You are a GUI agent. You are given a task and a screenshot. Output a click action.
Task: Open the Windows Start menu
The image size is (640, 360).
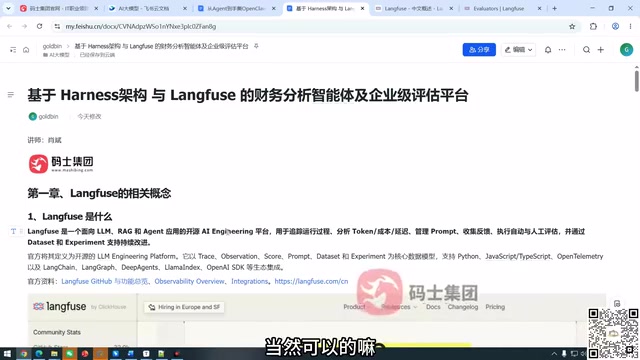click(7, 353)
